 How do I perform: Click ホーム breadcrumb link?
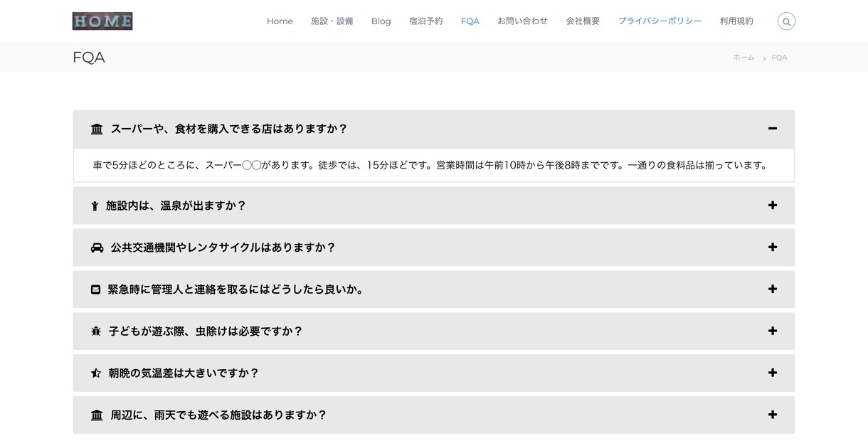[743, 58]
